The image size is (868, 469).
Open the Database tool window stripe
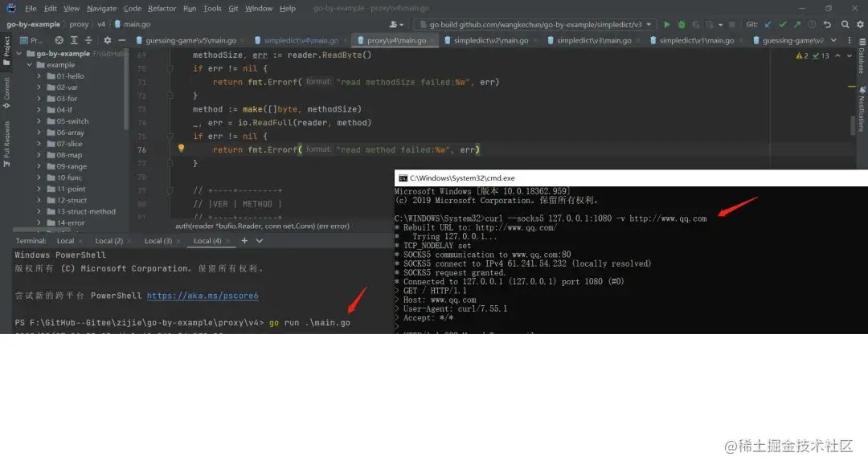pyautogui.click(x=862, y=55)
